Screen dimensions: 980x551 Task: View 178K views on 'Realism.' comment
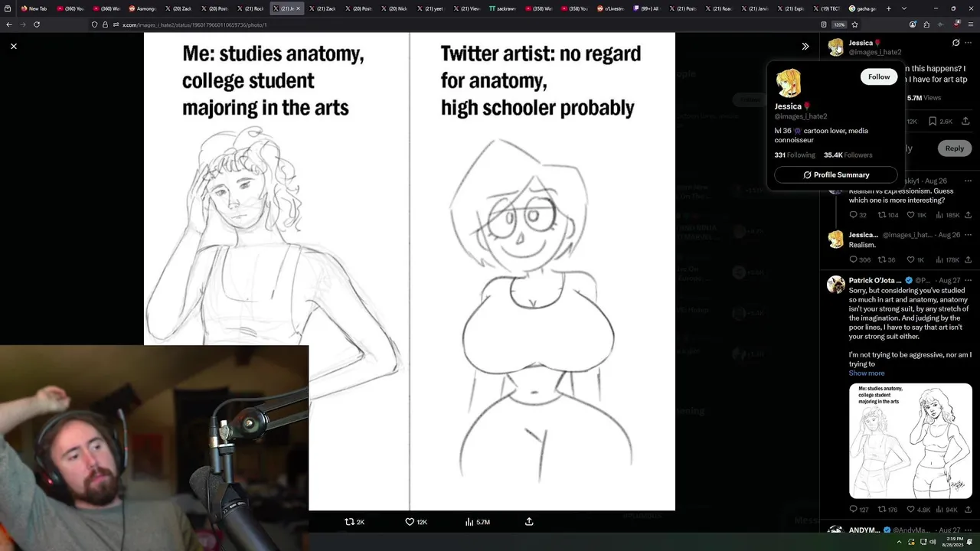(948, 260)
